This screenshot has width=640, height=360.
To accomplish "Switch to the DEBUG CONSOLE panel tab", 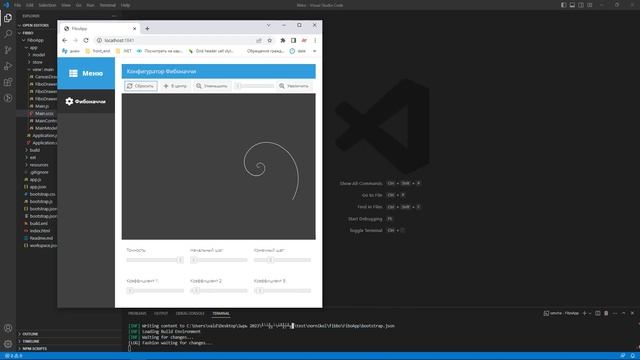I will click(190, 313).
